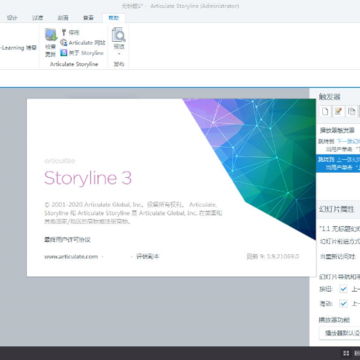
Task: Toggle the Swipe previous checkbox
Action: (343, 303)
